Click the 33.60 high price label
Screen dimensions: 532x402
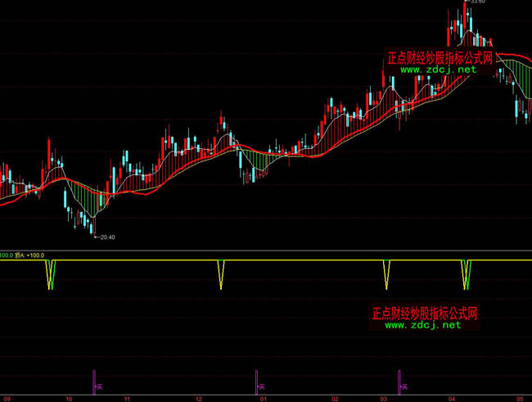476,2
